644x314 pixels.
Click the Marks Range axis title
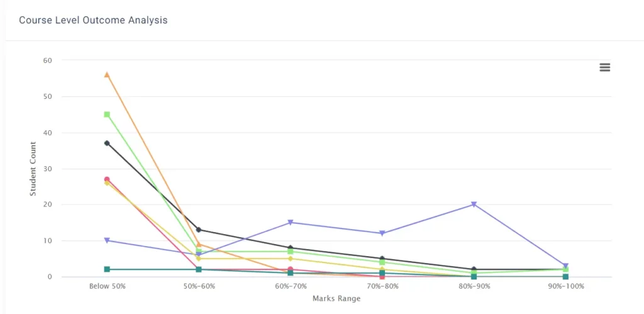(x=336, y=299)
